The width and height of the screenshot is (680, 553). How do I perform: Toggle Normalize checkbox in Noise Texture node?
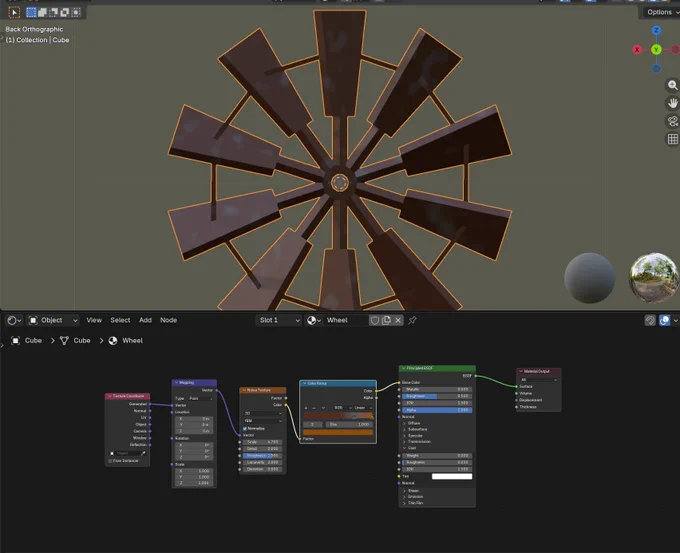[x=245, y=429]
